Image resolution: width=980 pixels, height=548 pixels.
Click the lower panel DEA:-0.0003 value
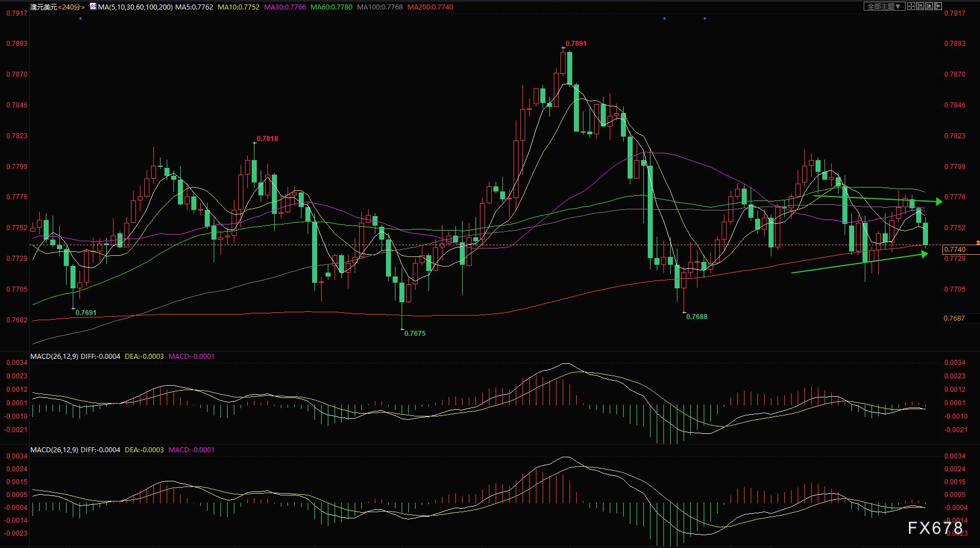point(144,449)
